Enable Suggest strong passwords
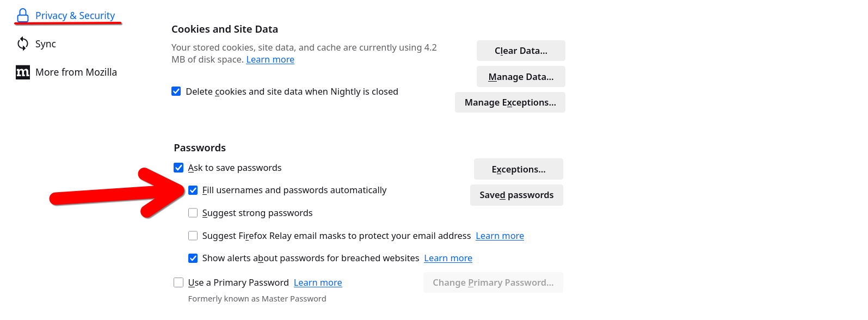Viewport: 868px width, 320px height. (x=193, y=213)
